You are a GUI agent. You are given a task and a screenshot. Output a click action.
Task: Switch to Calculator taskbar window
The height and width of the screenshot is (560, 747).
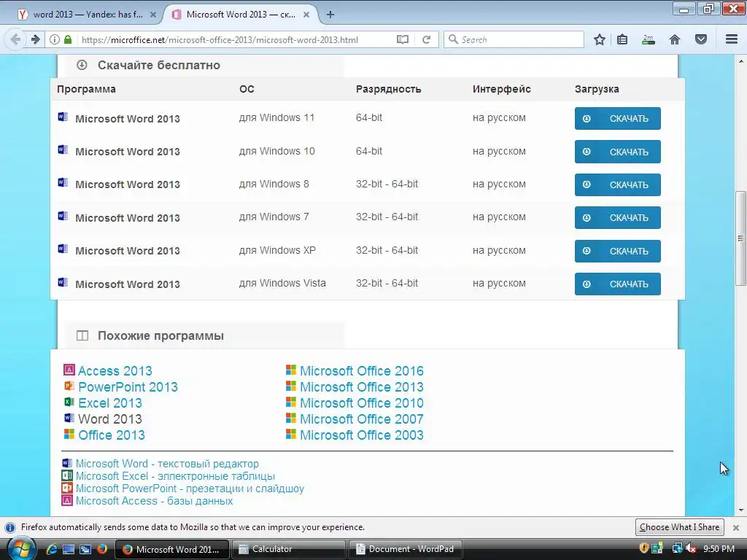[x=289, y=549]
